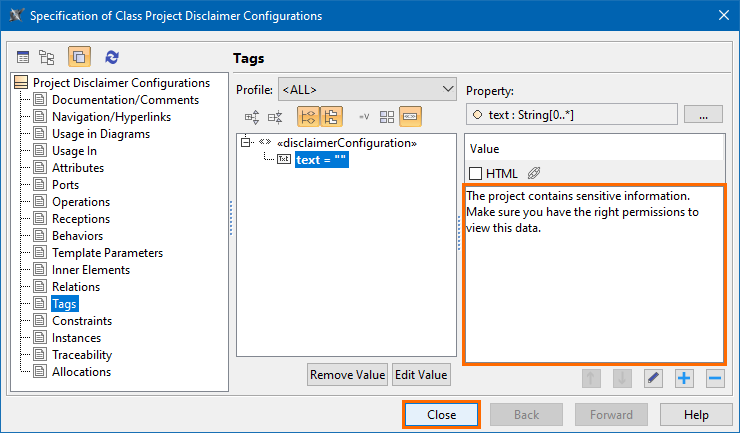Toggle the highlighted tag display mode button

point(410,117)
